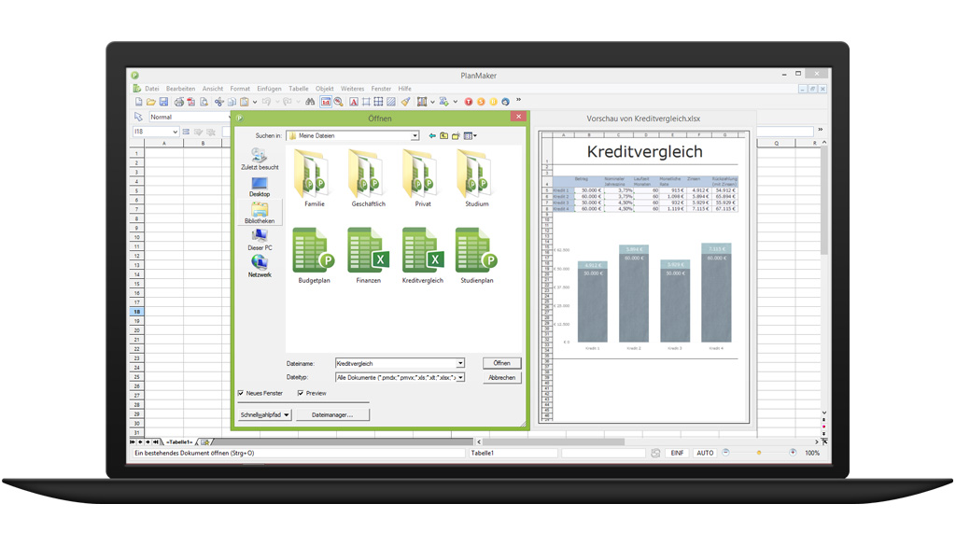Click the Save floppy disk icon

click(x=163, y=102)
